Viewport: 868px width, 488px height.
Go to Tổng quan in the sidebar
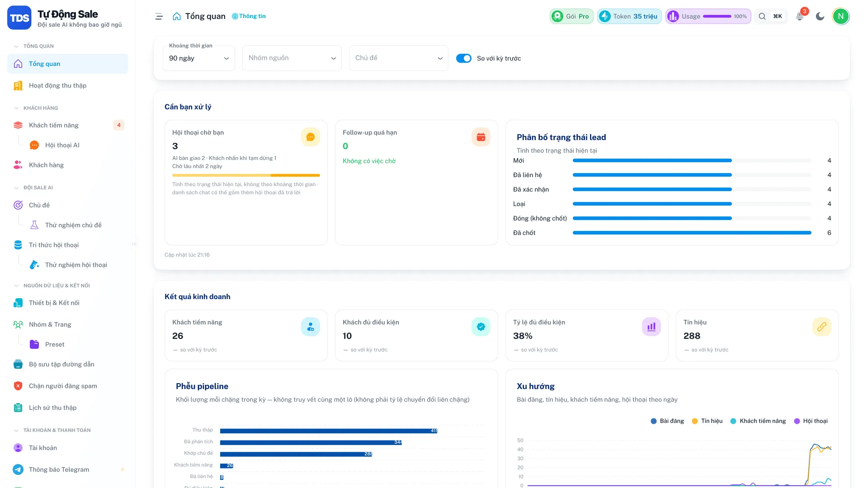click(x=68, y=64)
